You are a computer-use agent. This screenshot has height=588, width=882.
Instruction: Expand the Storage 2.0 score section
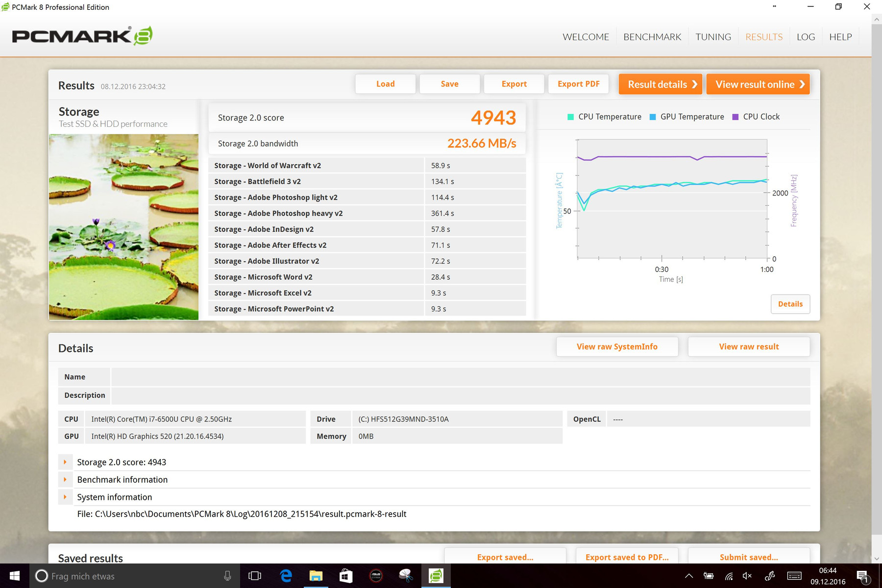pos(65,462)
